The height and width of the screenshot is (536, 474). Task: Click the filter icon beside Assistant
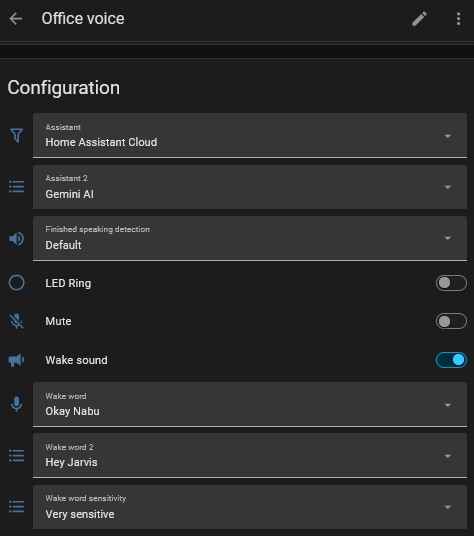tap(16, 135)
